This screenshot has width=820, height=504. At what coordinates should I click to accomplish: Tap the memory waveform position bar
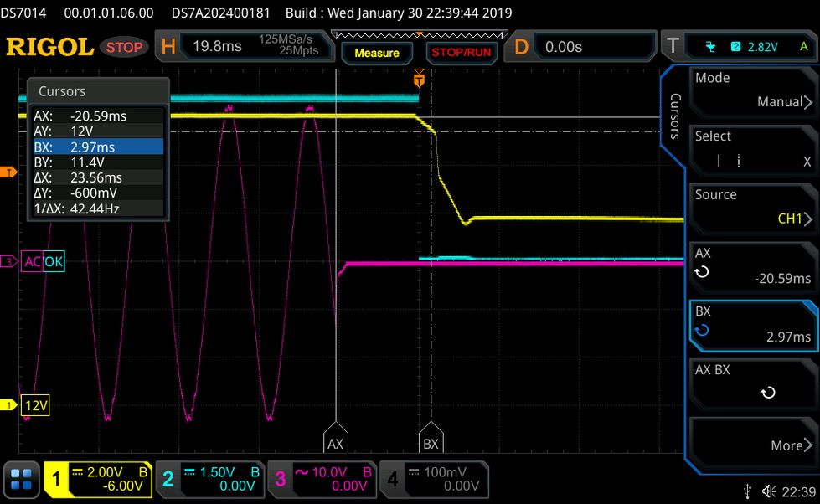420,35
